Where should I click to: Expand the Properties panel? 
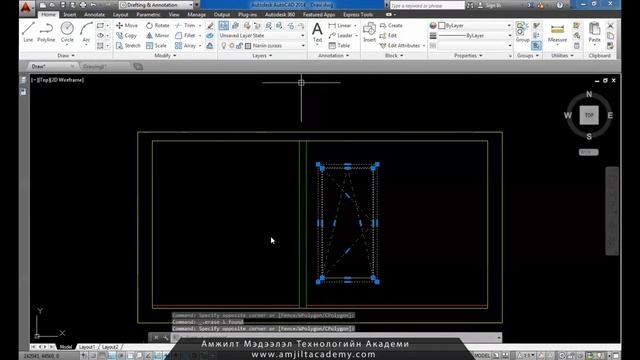tap(468, 56)
